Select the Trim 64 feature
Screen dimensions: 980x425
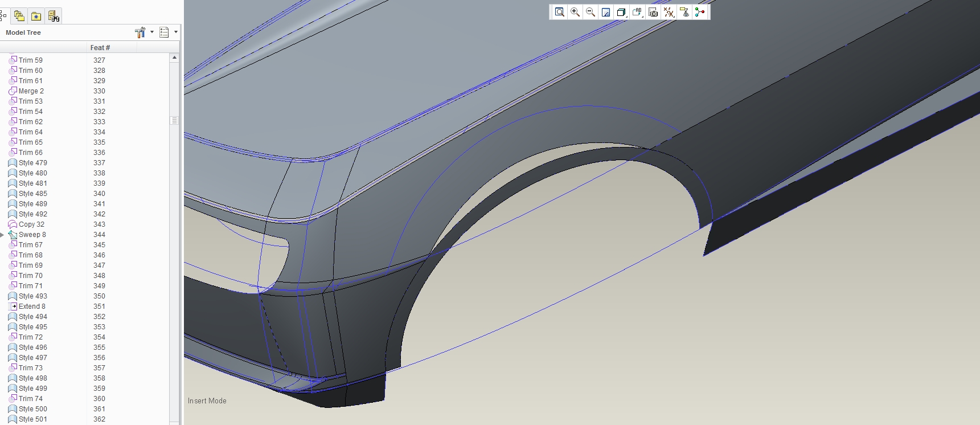(x=30, y=132)
